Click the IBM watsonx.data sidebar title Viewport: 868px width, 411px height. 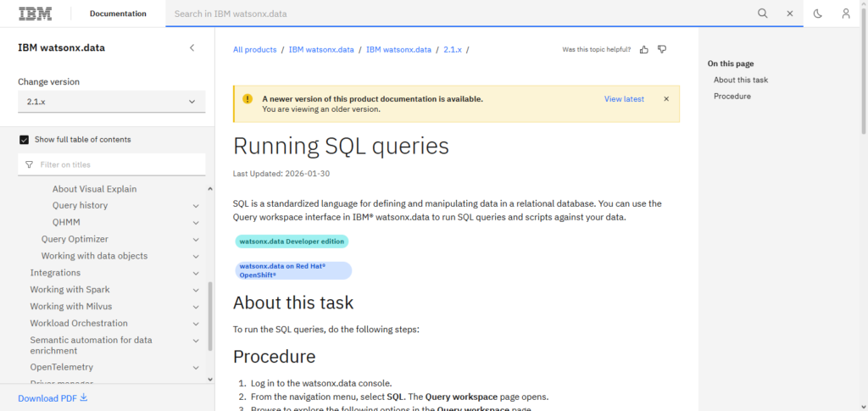point(61,48)
